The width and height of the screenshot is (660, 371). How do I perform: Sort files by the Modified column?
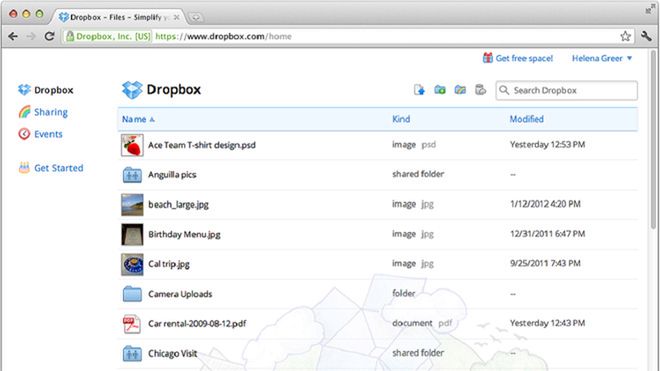527,119
